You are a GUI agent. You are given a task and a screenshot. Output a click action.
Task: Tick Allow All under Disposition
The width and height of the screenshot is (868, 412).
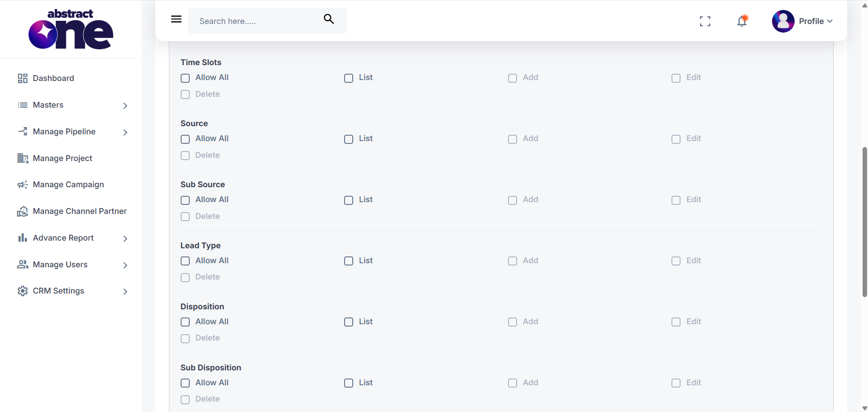click(x=185, y=322)
